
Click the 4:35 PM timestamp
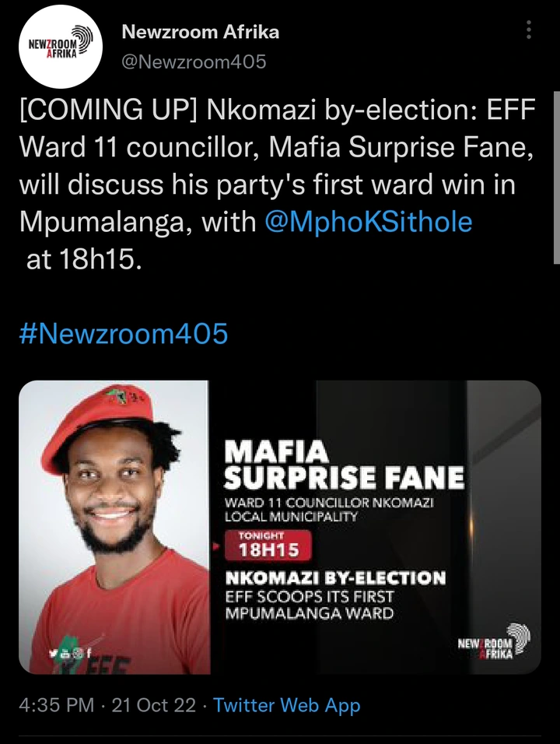pyautogui.click(x=57, y=705)
